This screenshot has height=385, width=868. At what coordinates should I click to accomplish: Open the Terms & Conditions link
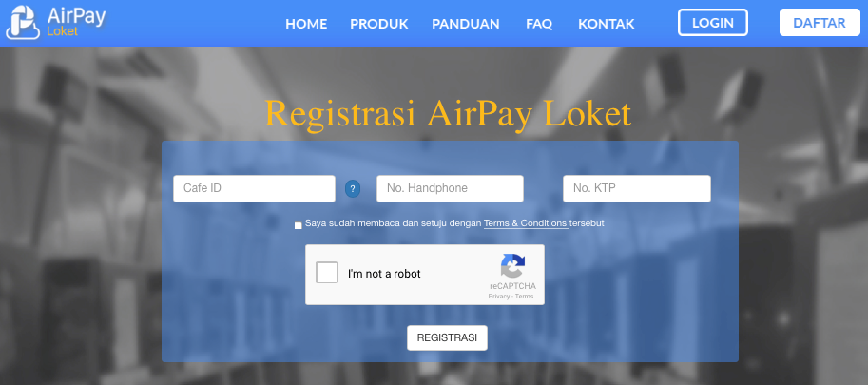[526, 223]
